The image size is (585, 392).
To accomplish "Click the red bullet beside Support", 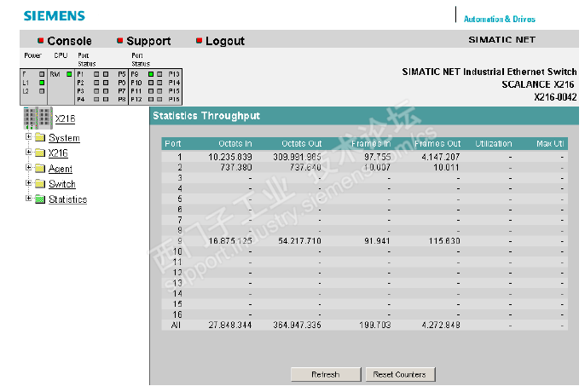I will click(119, 40).
